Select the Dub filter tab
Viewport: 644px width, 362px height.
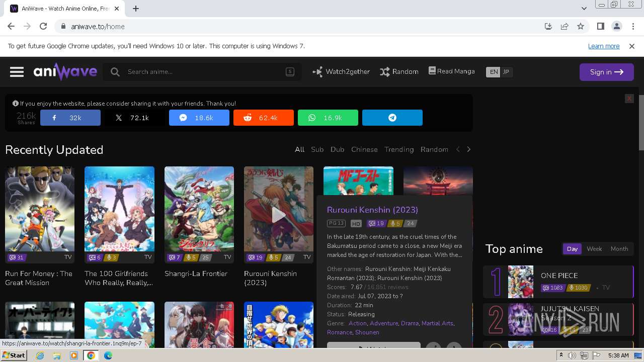pyautogui.click(x=337, y=149)
